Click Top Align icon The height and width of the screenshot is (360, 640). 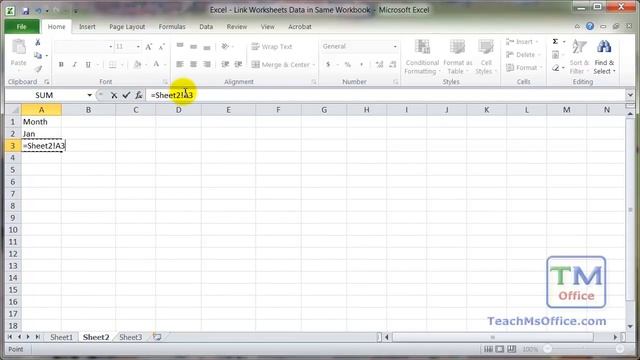[x=180, y=47]
